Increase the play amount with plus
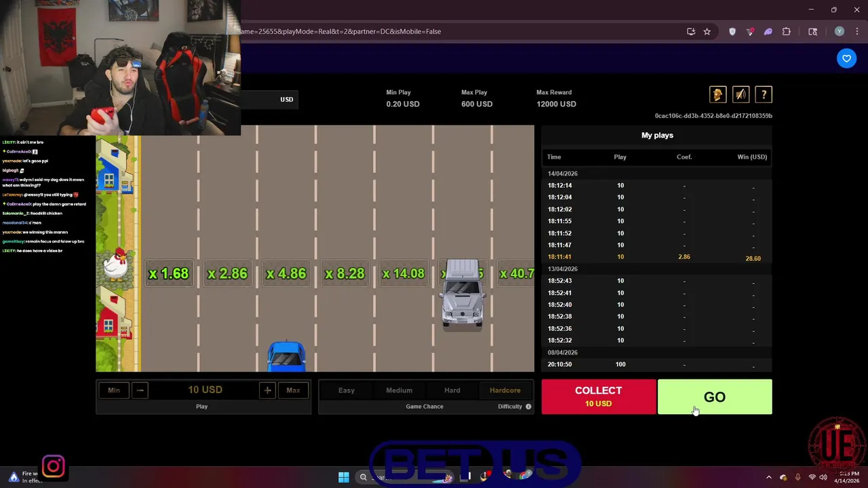Screen dimensions: 868x488 pyautogui.click(x=267, y=390)
